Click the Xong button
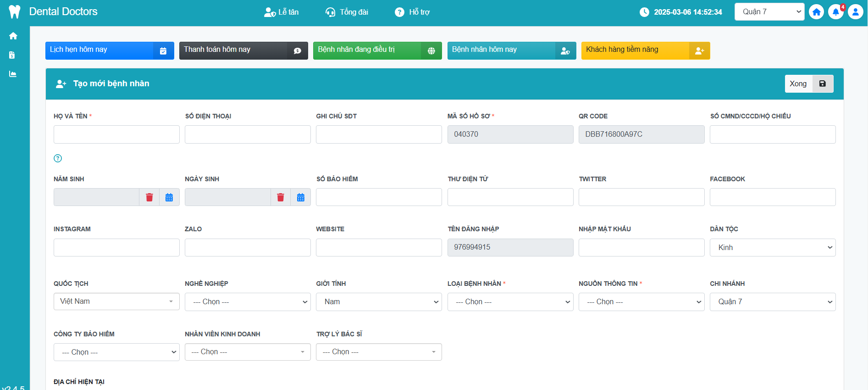Viewport: 868px width, 390px height. (x=798, y=84)
